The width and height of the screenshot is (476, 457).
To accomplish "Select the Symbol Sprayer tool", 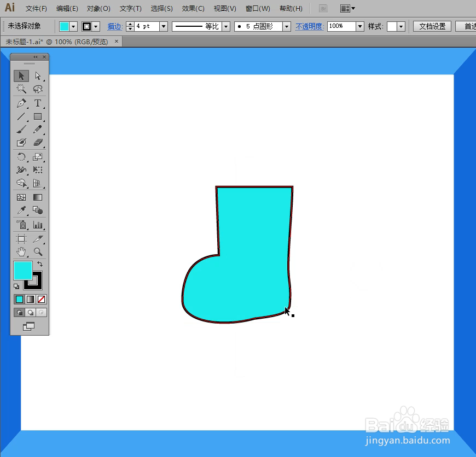I will [21, 225].
